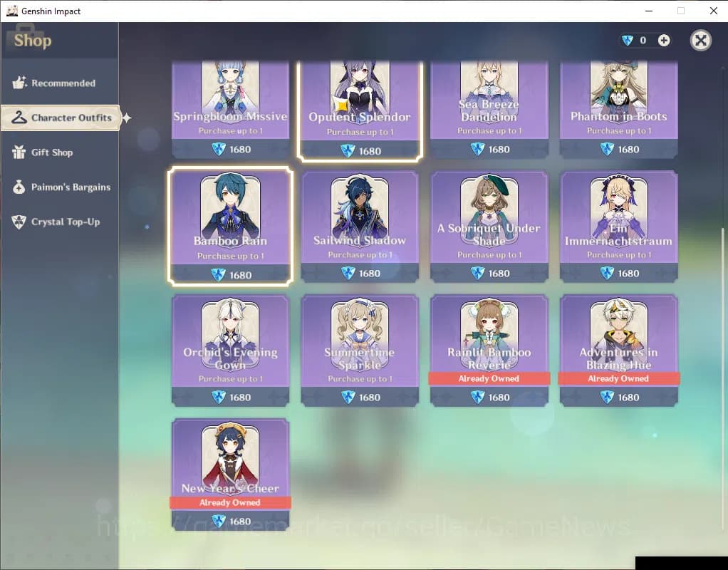This screenshot has width=728, height=570.
Task: Click 'Purchase up to 1' under Bamboo Rain
Action: click(x=230, y=256)
